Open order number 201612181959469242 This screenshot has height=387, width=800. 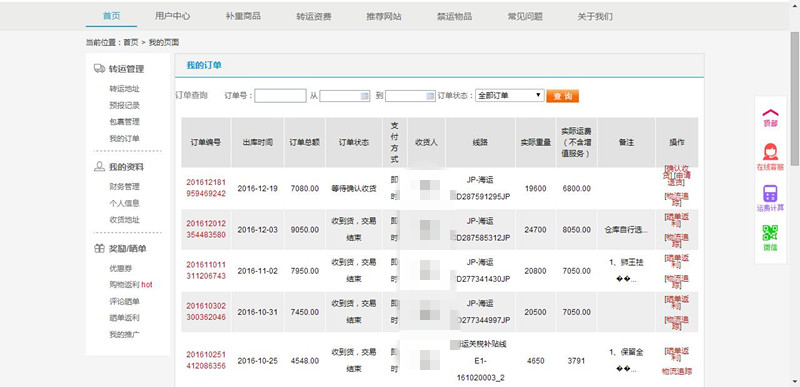pyautogui.click(x=206, y=188)
